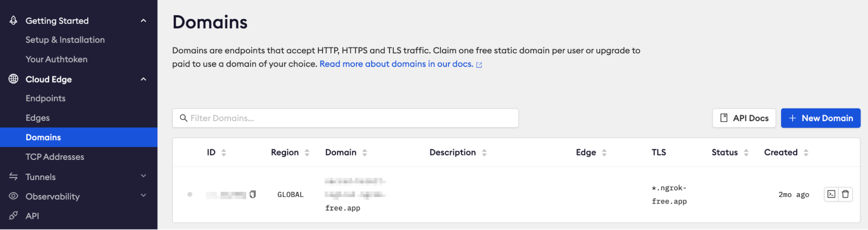Click the eye icon beside Observability

click(13, 196)
